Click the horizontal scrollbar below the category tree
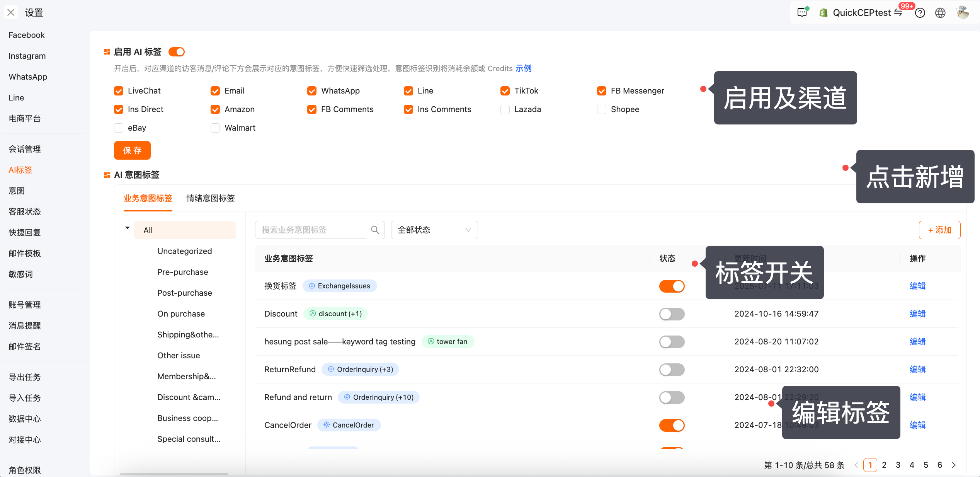 [x=174, y=474]
